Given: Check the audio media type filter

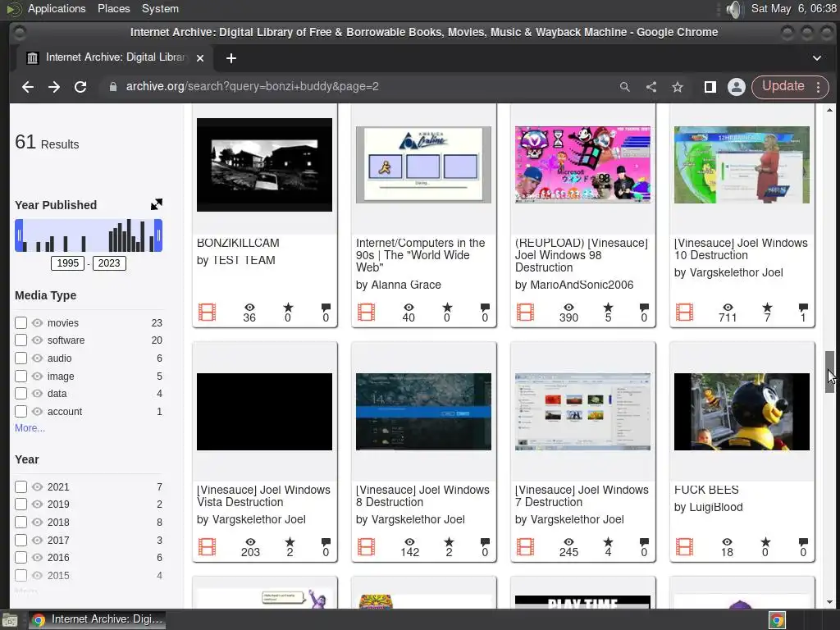Looking at the screenshot, I should [x=21, y=358].
